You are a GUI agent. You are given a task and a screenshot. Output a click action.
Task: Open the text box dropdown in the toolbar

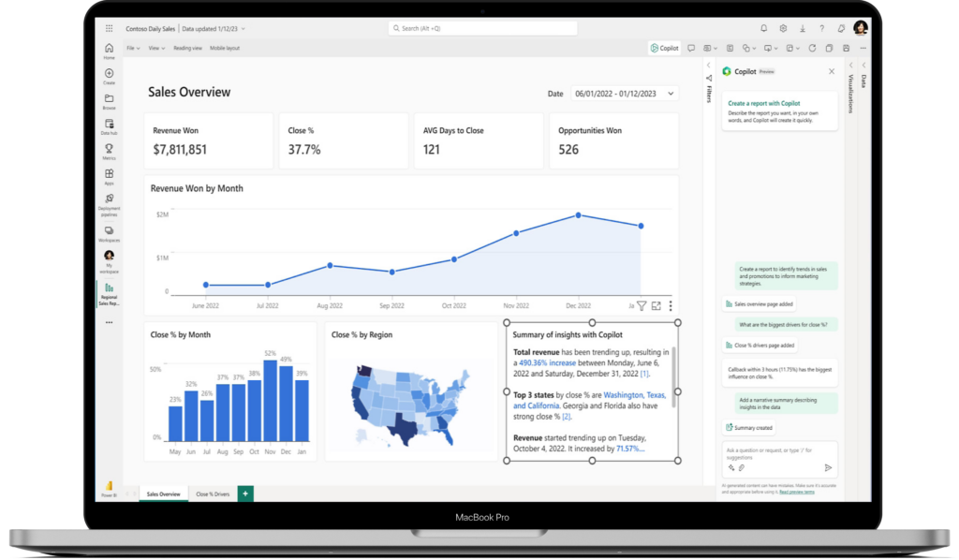tap(710, 48)
